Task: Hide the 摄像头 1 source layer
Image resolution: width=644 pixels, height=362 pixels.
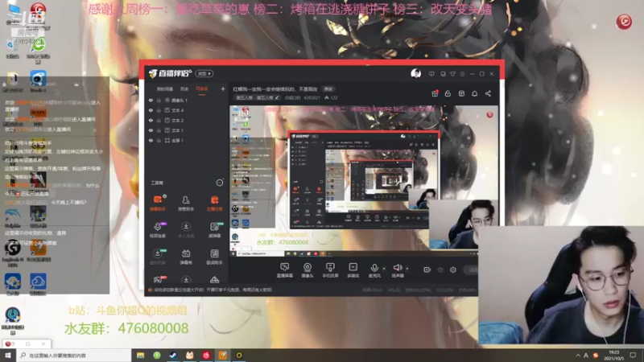Action: pyautogui.click(x=151, y=100)
